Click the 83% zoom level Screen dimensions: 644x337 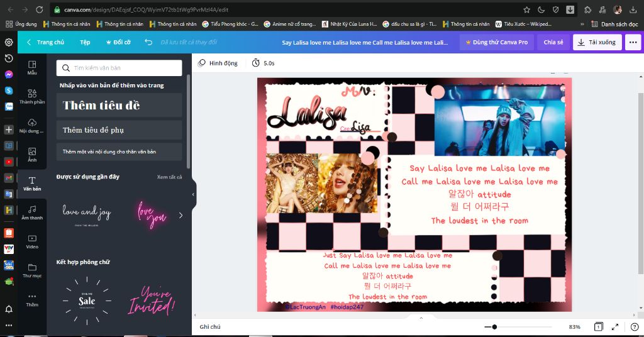[x=574, y=327]
